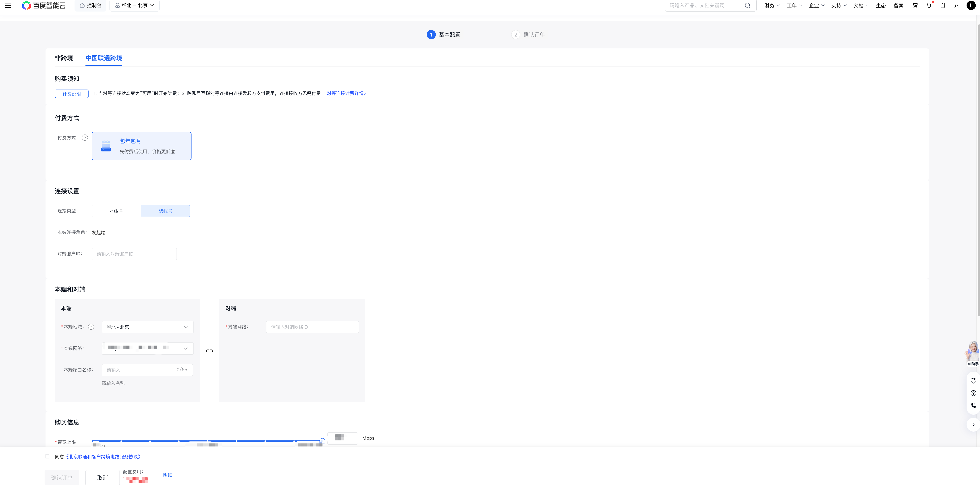Expand the right floating sidebar arrow

(x=973, y=424)
